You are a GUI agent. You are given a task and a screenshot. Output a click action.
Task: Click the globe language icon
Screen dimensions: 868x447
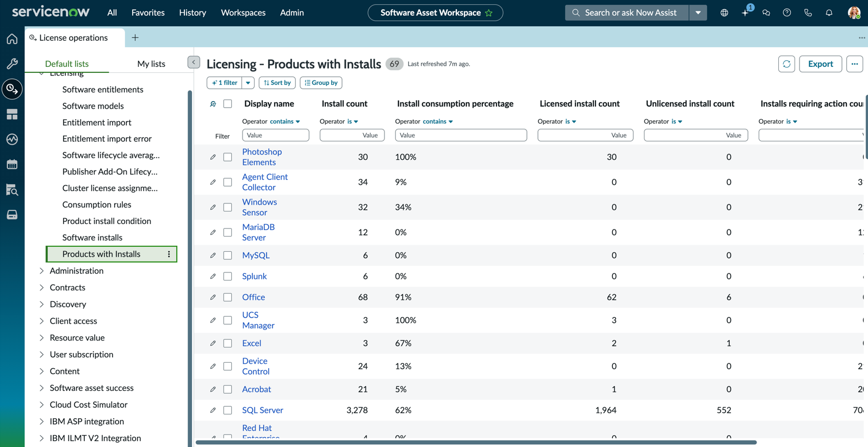click(724, 13)
